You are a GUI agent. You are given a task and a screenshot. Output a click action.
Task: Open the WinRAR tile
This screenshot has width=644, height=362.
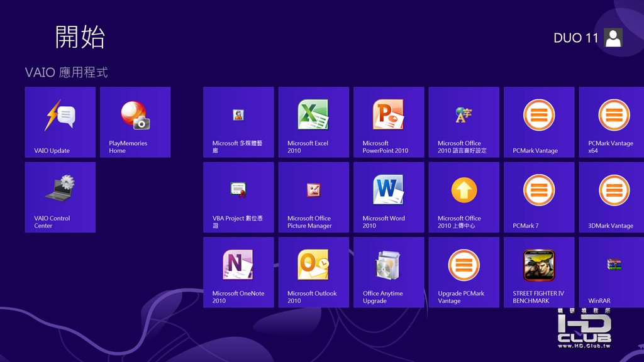611,272
